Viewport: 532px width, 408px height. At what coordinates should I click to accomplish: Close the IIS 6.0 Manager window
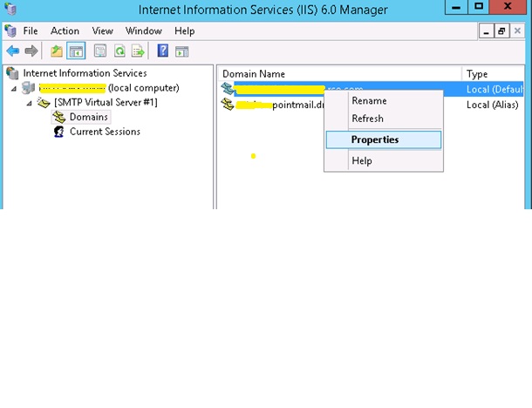(x=508, y=7)
